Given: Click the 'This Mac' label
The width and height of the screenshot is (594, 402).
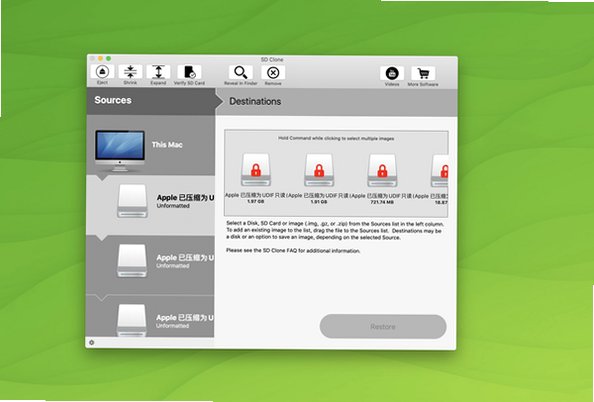Looking at the screenshot, I should (x=167, y=145).
